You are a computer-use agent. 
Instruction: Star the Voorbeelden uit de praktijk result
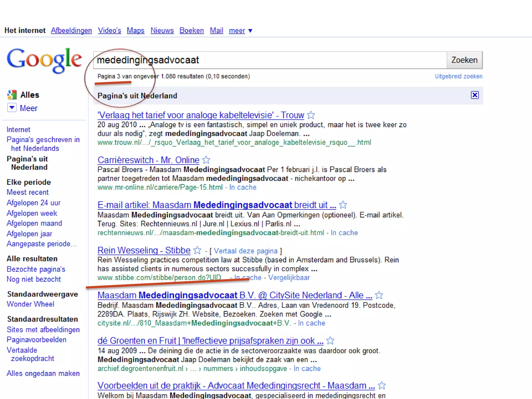point(382,385)
